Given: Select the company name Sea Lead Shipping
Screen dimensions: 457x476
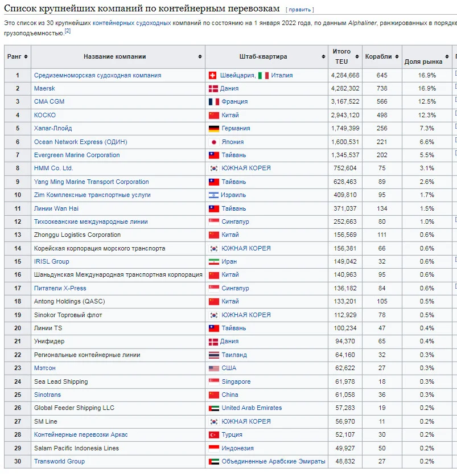Looking at the screenshot, I should [x=61, y=381].
